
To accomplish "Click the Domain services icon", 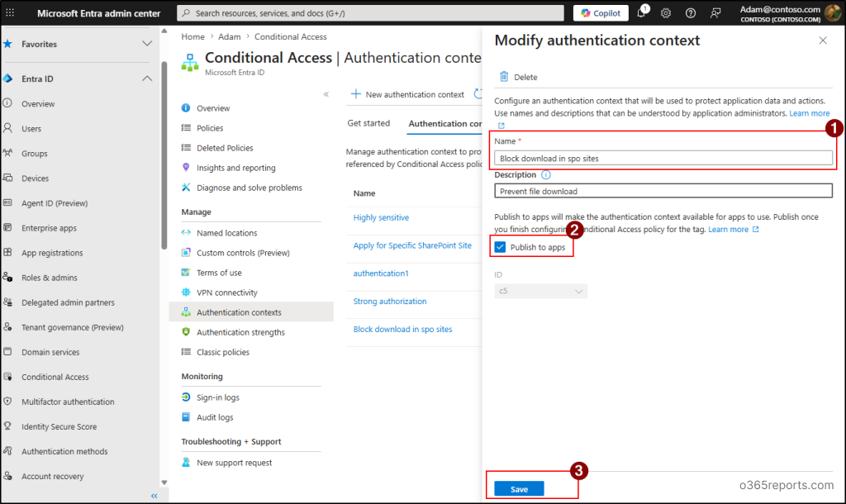I will 7,351.
